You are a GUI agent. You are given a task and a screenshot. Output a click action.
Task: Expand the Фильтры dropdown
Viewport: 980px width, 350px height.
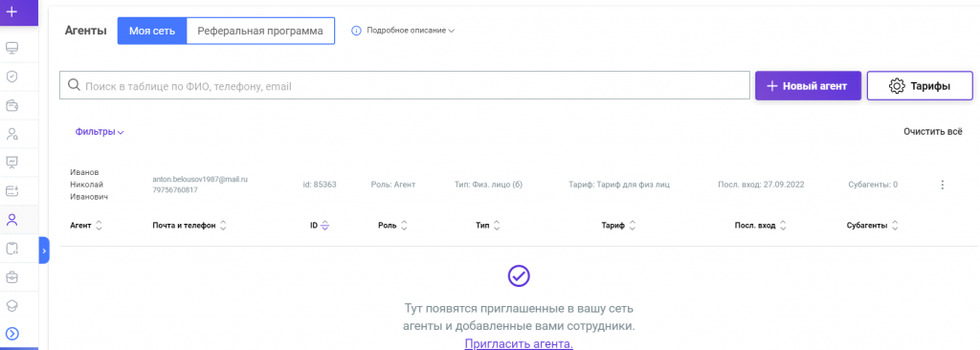coord(100,132)
